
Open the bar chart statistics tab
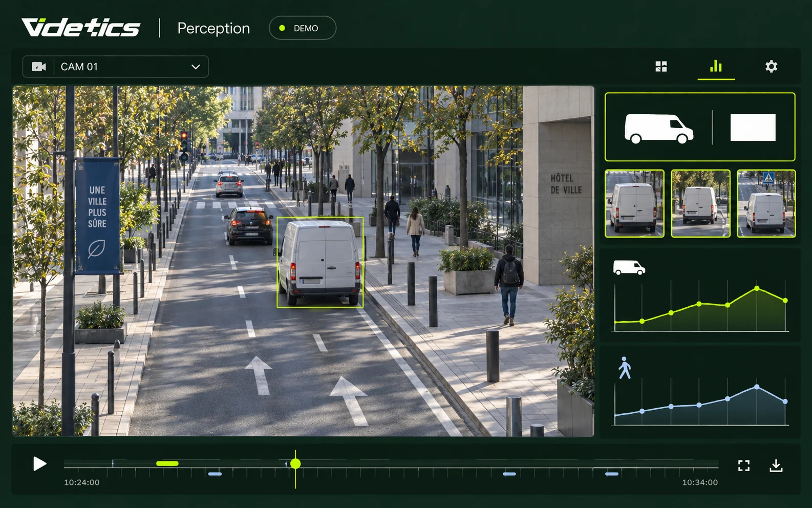coord(716,66)
